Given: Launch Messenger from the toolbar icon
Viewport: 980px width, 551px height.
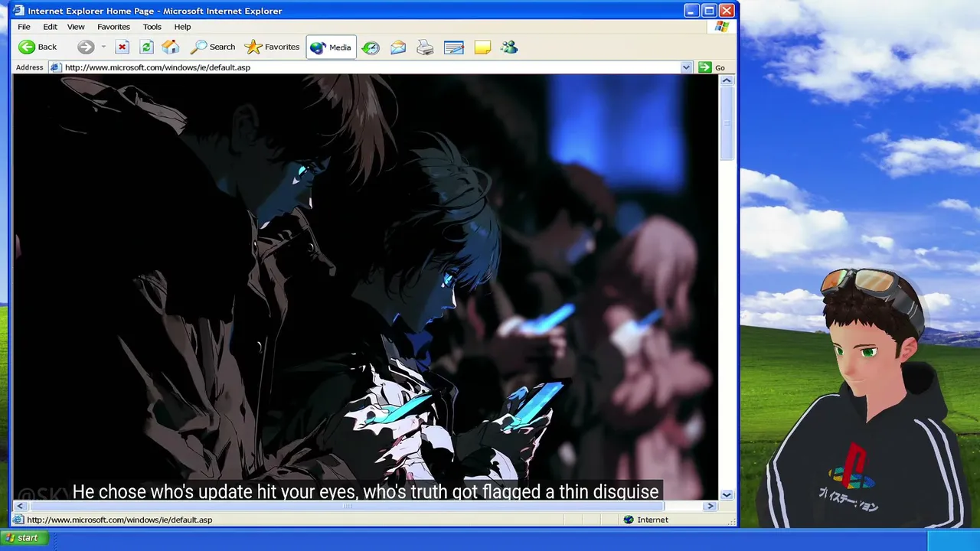Looking at the screenshot, I should pyautogui.click(x=509, y=47).
